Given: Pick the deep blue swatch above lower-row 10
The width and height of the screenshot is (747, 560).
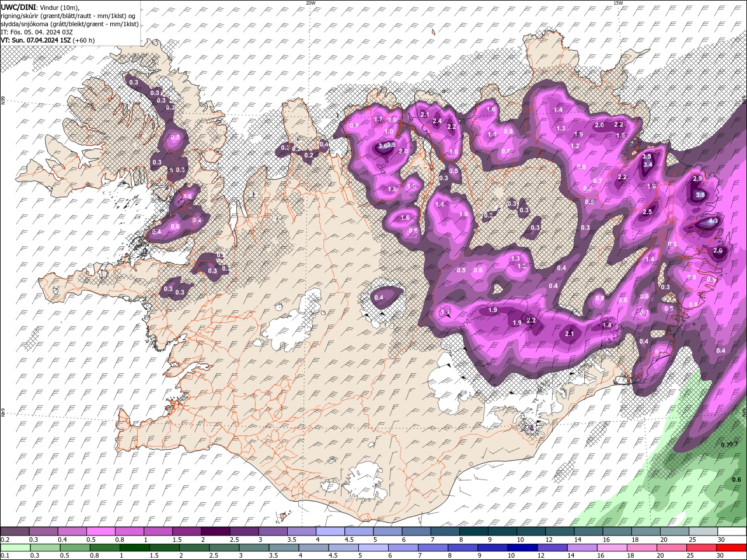Looking at the screenshot, I should 522,548.
